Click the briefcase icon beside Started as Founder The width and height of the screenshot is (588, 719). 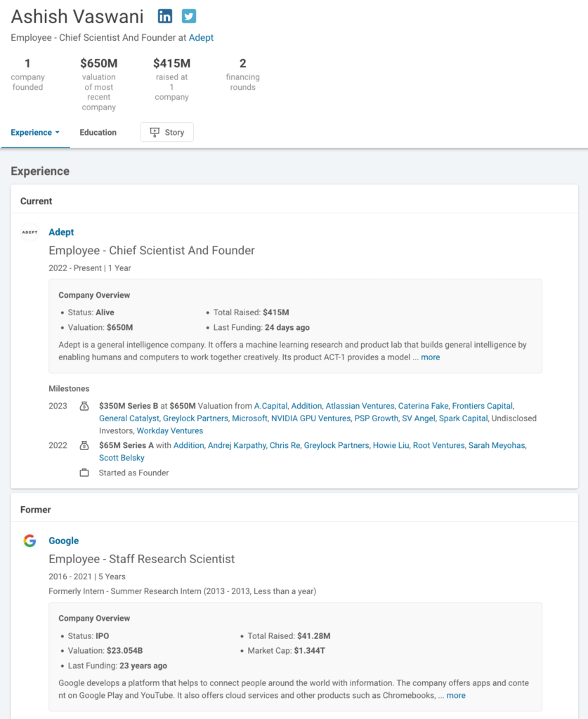[x=84, y=473]
